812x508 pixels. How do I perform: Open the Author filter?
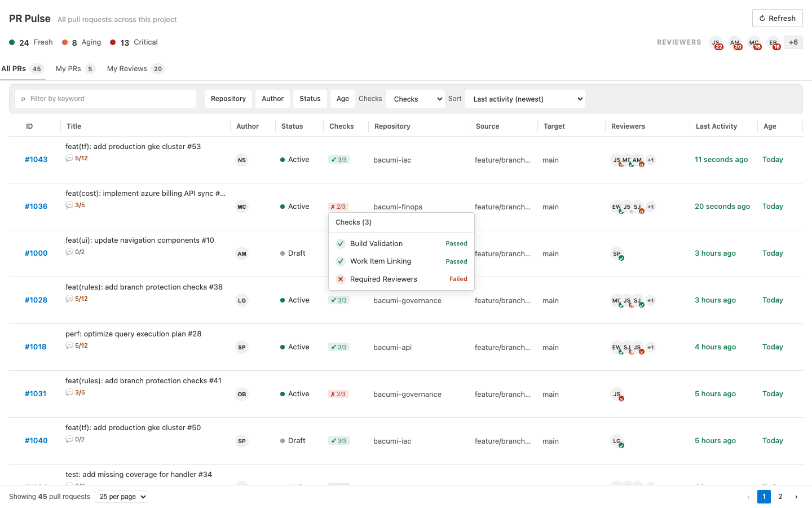click(273, 99)
